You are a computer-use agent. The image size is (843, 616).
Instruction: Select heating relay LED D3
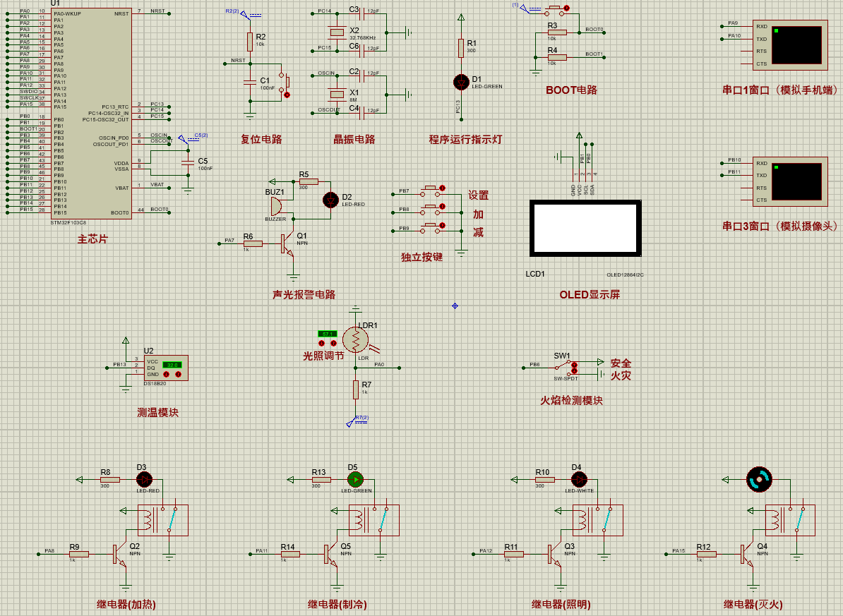pyautogui.click(x=144, y=480)
